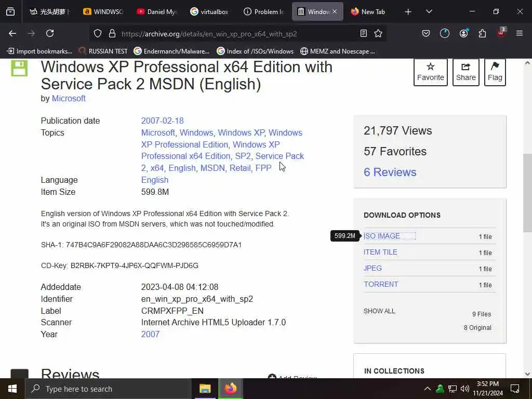The height and width of the screenshot is (399, 532).
Task: Show site security padlock info
Action: pyautogui.click(x=112, y=33)
